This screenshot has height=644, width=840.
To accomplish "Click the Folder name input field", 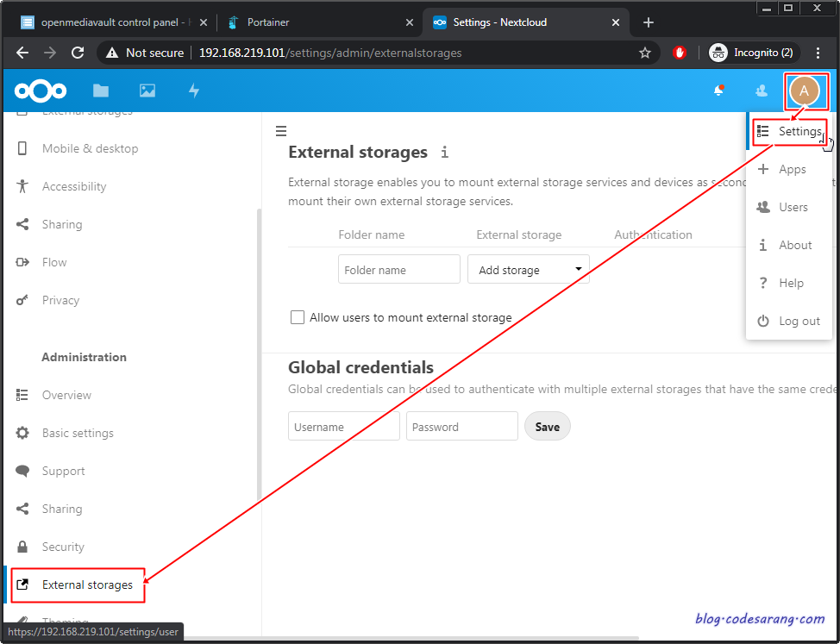I will 399,269.
